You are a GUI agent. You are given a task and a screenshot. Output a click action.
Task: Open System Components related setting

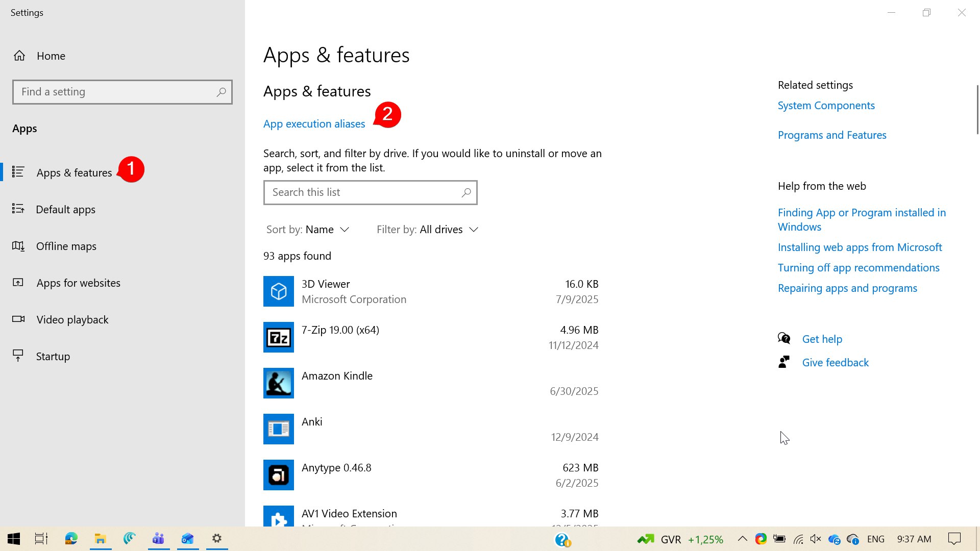pyautogui.click(x=826, y=106)
